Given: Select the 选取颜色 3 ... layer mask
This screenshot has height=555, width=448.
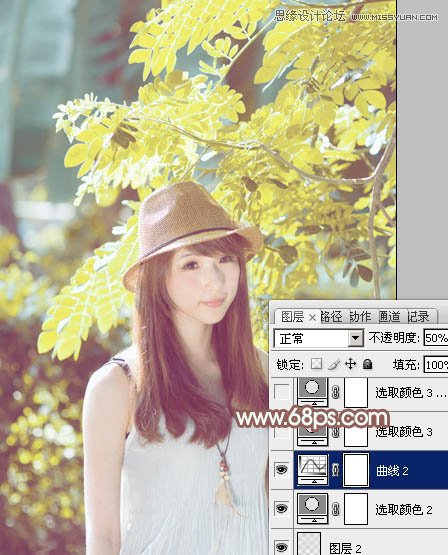Looking at the screenshot, I should [356, 392].
